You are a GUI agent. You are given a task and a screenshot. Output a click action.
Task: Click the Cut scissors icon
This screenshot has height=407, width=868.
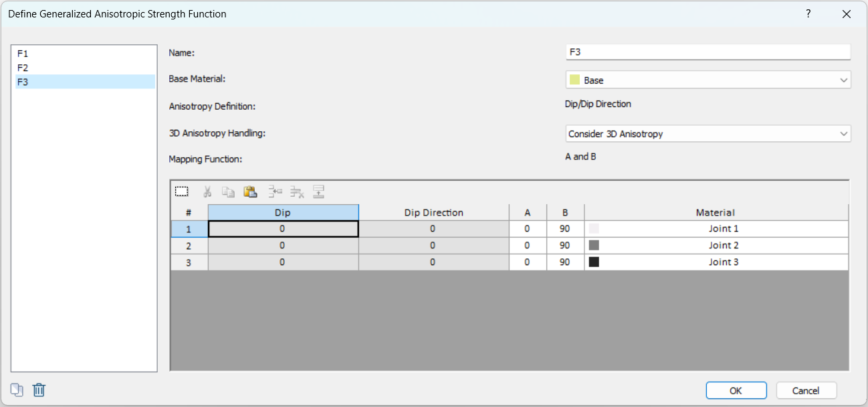(207, 191)
